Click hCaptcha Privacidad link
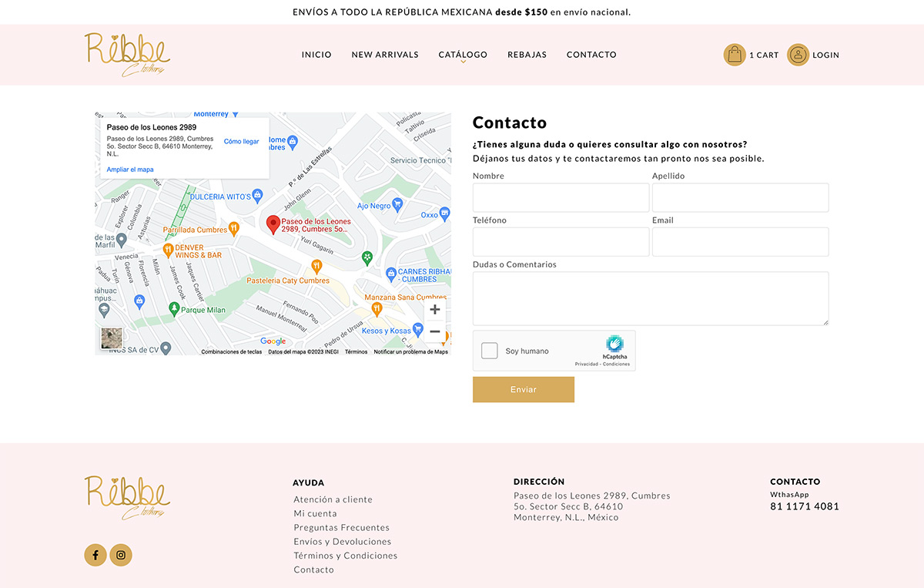This screenshot has height=588, width=924. (587, 364)
